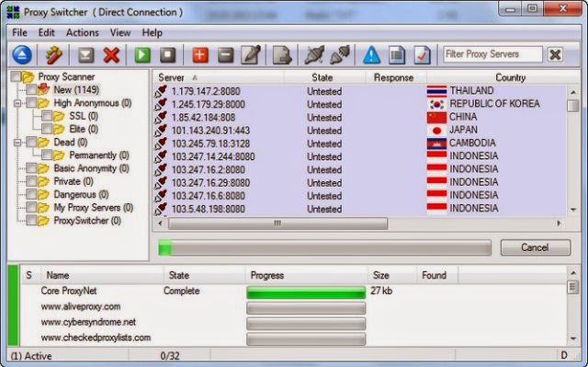Sort by the Response column header
Viewport: 588px width, 367px height.
(396, 77)
